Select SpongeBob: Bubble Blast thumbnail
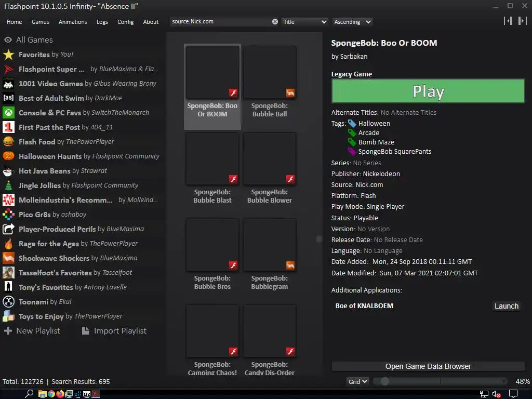Image resolution: width=532 pixels, height=399 pixels. [212, 159]
